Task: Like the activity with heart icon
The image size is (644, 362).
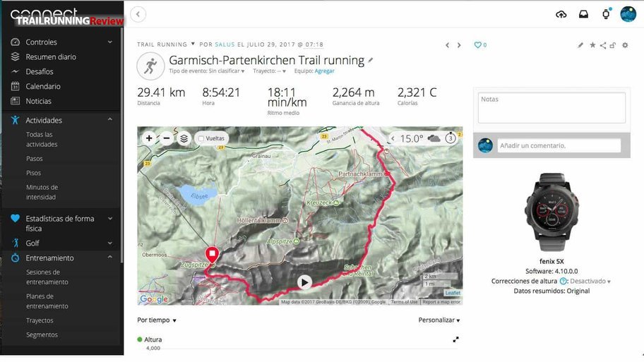Action: click(x=477, y=44)
